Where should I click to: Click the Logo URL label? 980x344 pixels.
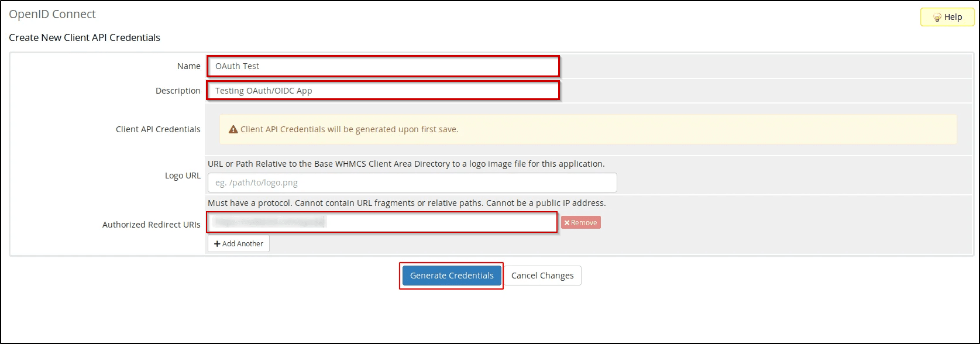(183, 176)
